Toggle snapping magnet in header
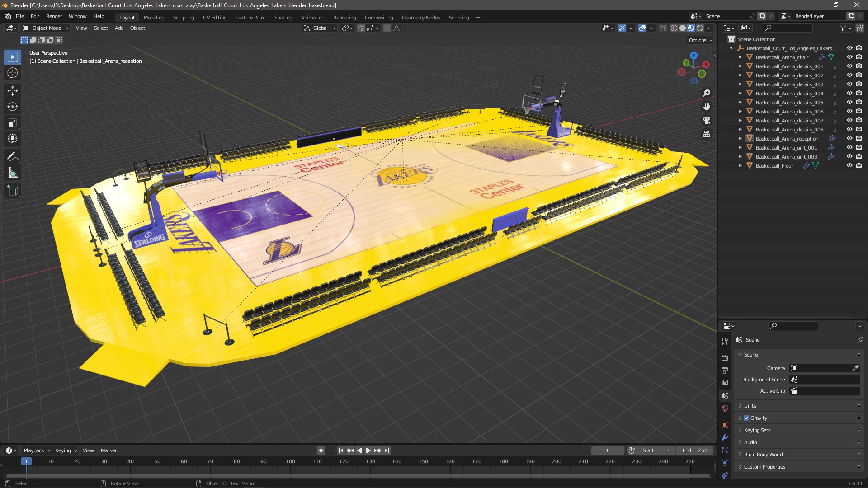 click(361, 28)
